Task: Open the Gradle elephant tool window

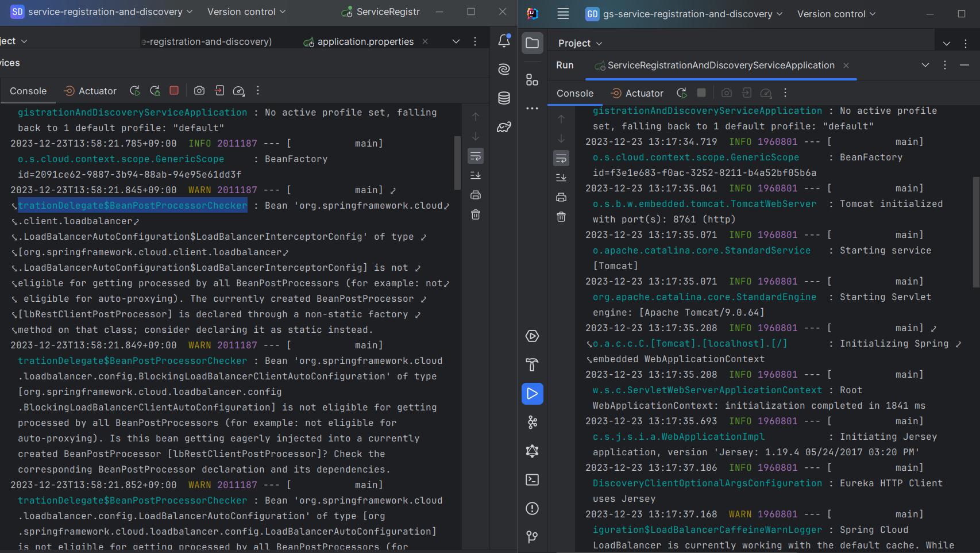Action: coord(504,127)
